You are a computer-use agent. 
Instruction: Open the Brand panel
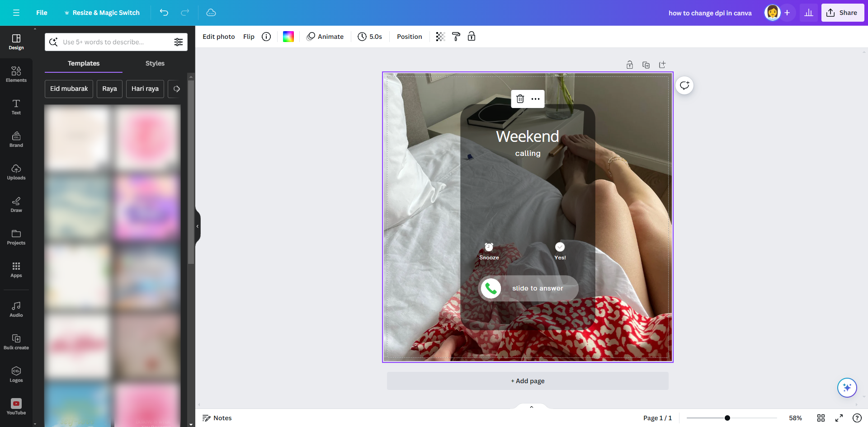click(16, 139)
